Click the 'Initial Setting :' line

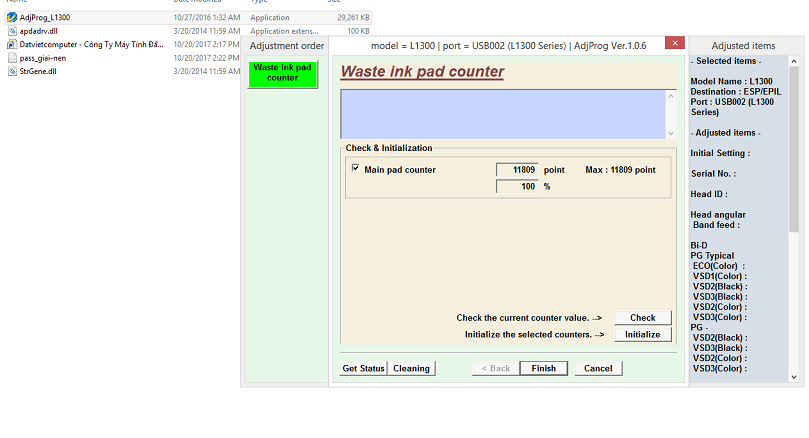(720, 153)
